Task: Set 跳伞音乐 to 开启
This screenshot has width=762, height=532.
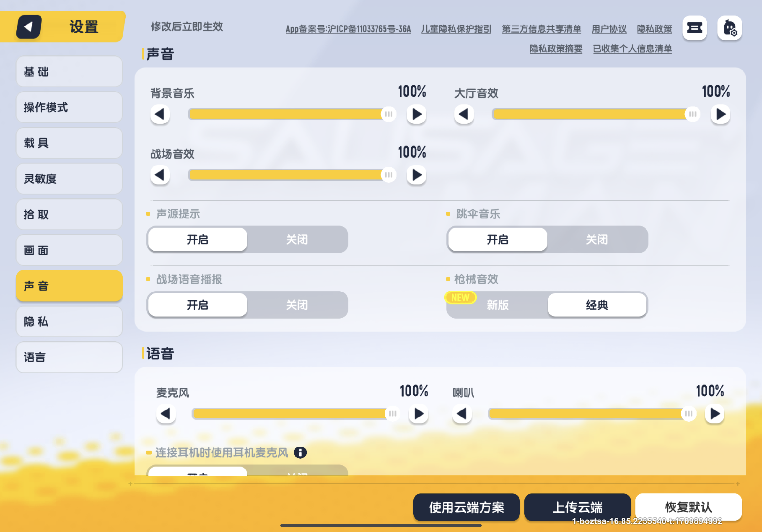Action: (x=497, y=240)
